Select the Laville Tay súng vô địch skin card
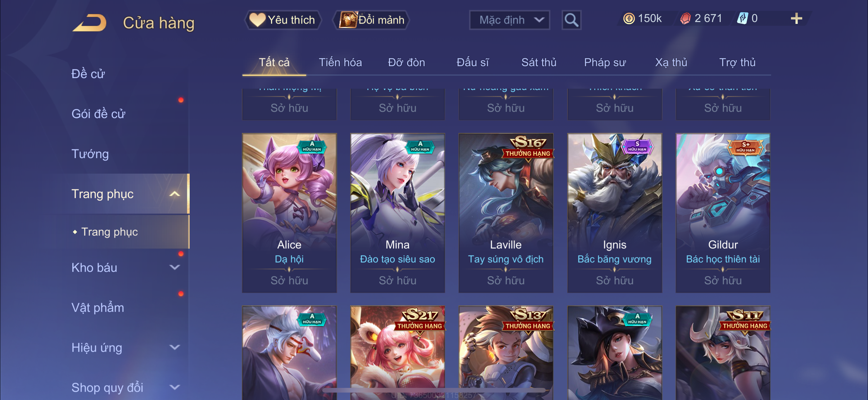The height and width of the screenshot is (400, 868). pos(505,213)
